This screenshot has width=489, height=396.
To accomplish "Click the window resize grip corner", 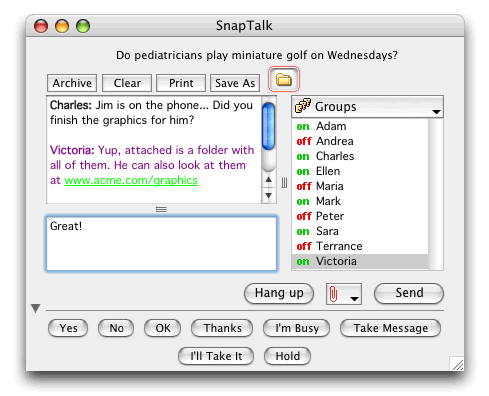I will coord(457,364).
